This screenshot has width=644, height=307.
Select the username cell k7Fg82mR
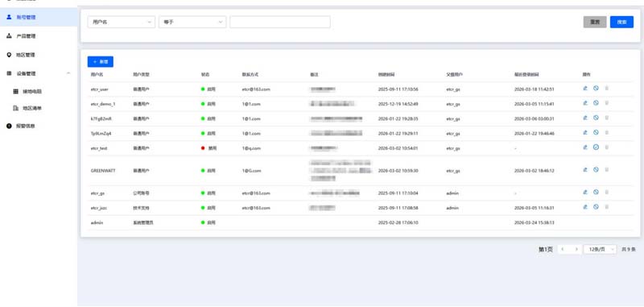[x=101, y=118]
